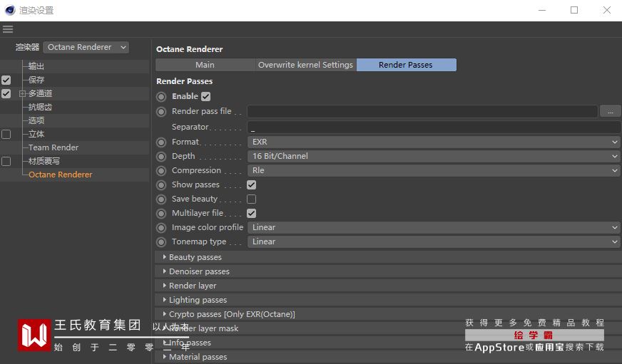The height and width of the screenshot is (364, 622).
Task: Click the animation dot beside Compression
Action: click(161, 170)
